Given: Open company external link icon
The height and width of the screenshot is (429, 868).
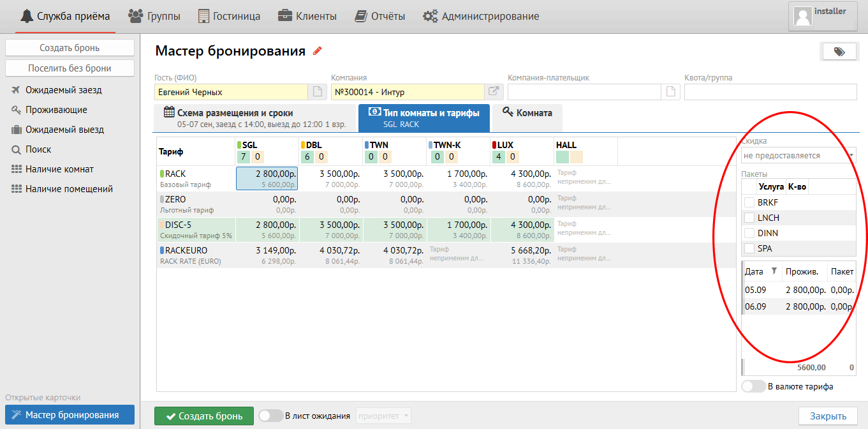Looking at the screenshot, I should coord(494,92).
